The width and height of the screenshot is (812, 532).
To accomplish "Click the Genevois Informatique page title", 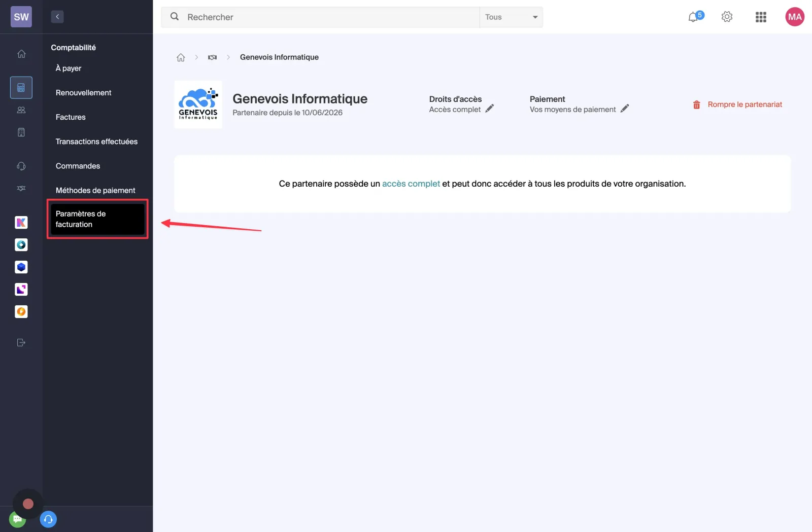I will [x=300, y=99].
